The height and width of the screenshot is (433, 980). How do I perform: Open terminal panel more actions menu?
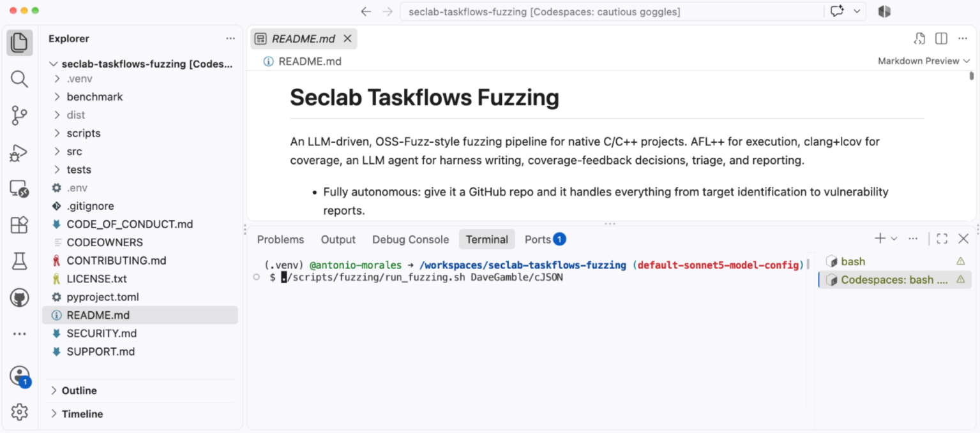pyautogui.click(x=913, y=239)
